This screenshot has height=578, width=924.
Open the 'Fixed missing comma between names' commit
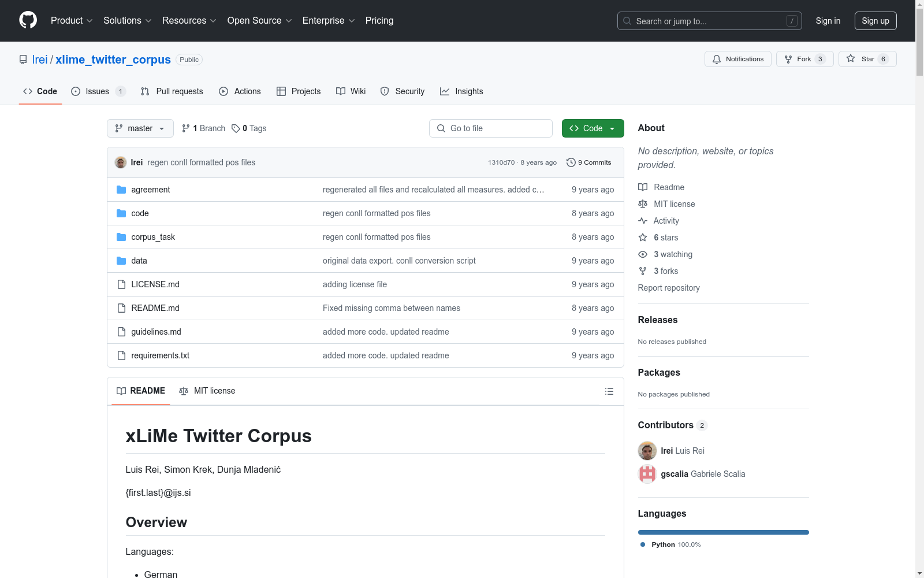click(x=392, y=308)
